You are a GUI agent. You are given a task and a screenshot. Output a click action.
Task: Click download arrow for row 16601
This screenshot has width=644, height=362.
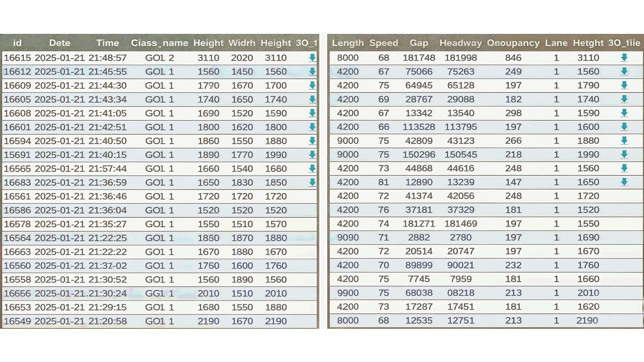312,127
